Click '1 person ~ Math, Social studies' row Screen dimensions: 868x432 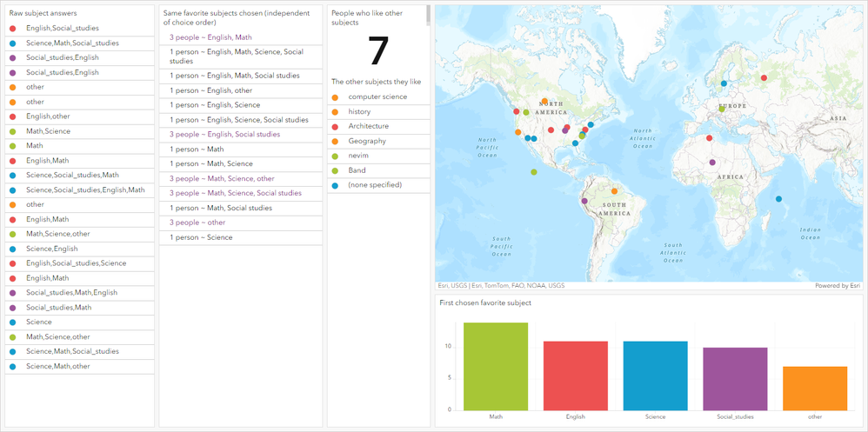tap(241, 208)
